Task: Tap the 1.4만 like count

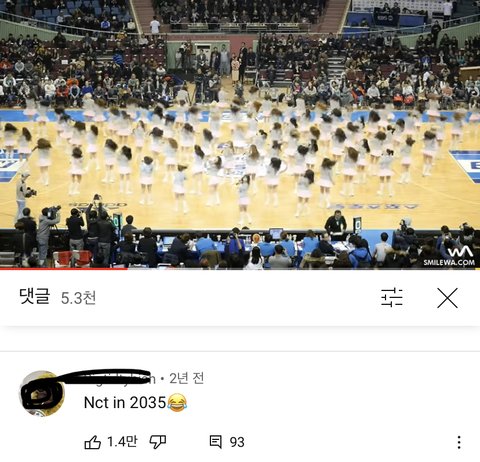Action: tap(122, 442)
